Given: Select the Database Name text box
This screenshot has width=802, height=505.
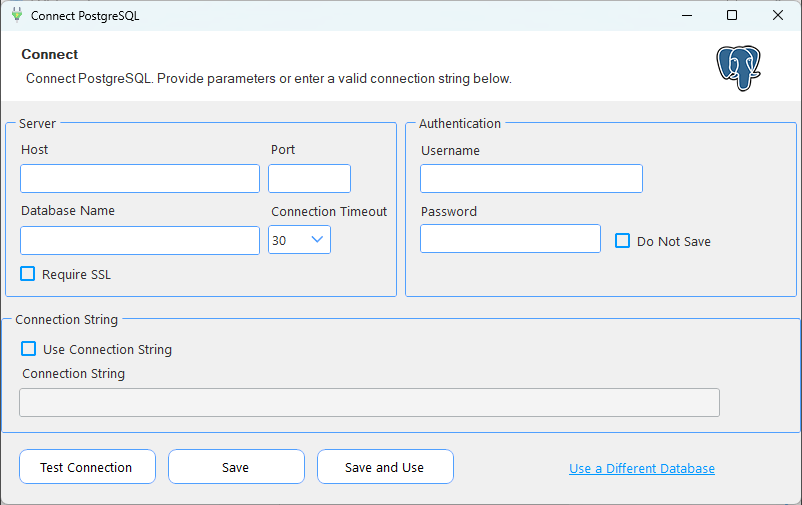Looking at the screenshot, I should click(140, 240).
